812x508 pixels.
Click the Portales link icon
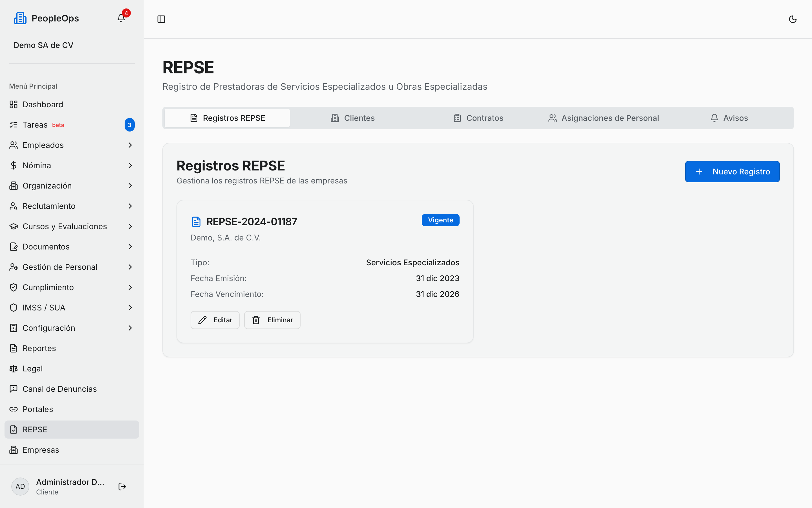[x=14, y=409]
